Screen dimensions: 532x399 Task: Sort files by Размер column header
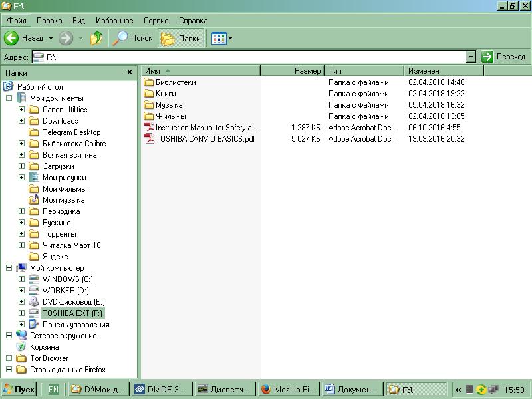[x=292, y=70]
